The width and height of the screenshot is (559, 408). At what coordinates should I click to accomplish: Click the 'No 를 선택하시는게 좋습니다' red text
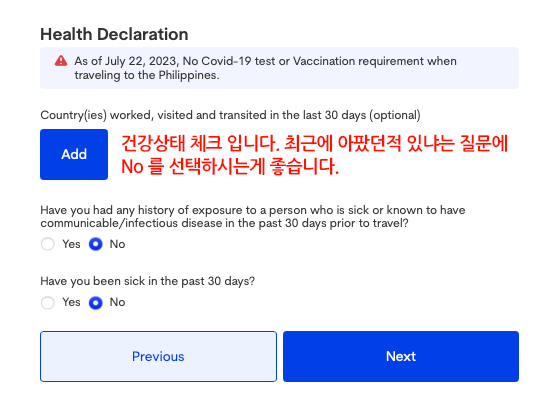point(230,166)
